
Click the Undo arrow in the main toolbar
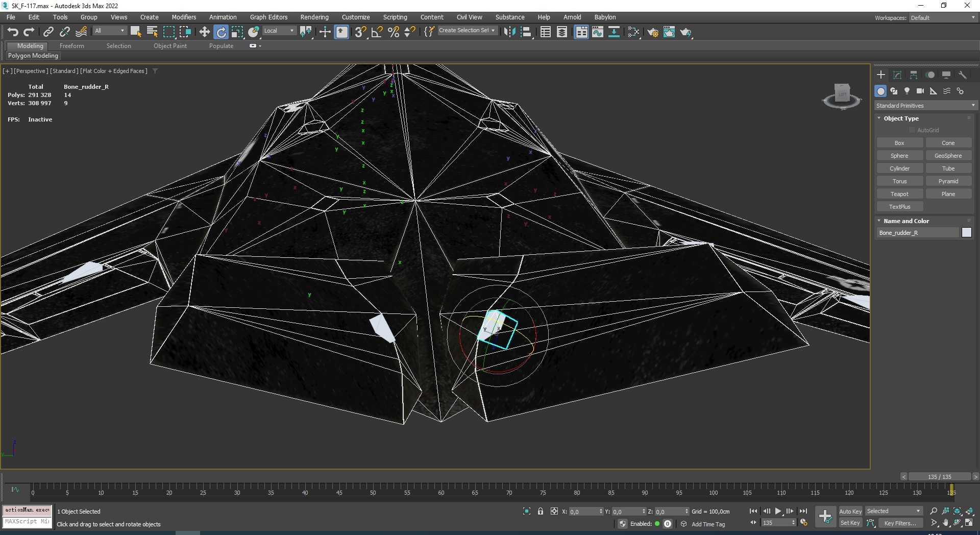[13, 32]
